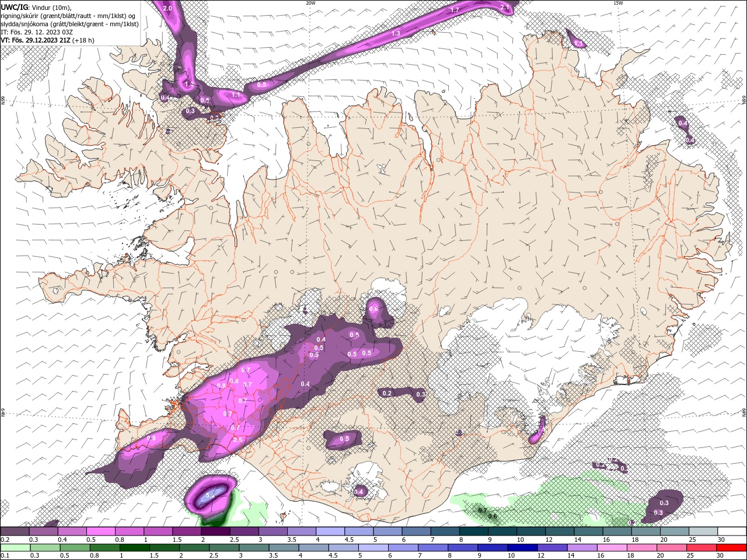The image size is (747, 560).
Task: Click the '20W' longitude label
Action: [x=310, y=3]
